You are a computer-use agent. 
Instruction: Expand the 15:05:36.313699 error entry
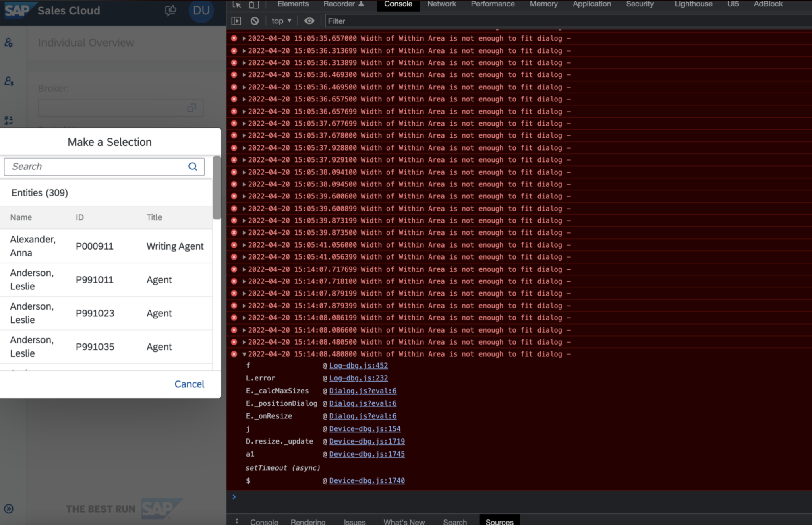(244, 51)
